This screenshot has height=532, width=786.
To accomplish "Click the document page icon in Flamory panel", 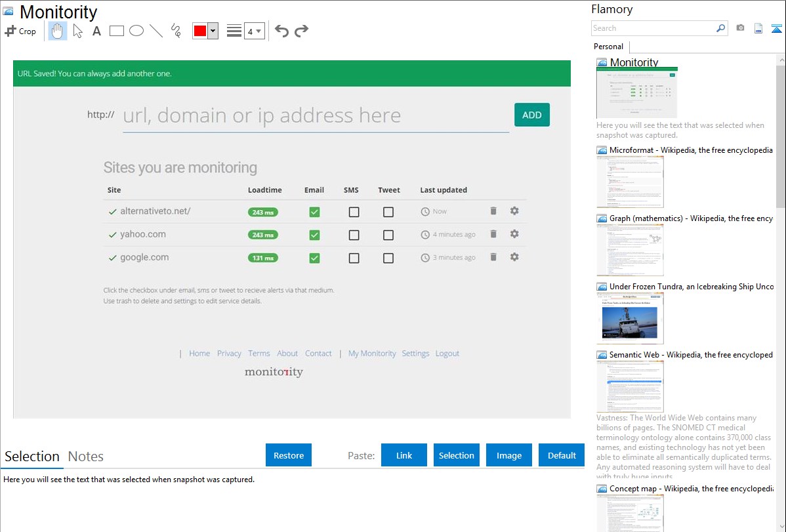I will click(x=758, y=28).
